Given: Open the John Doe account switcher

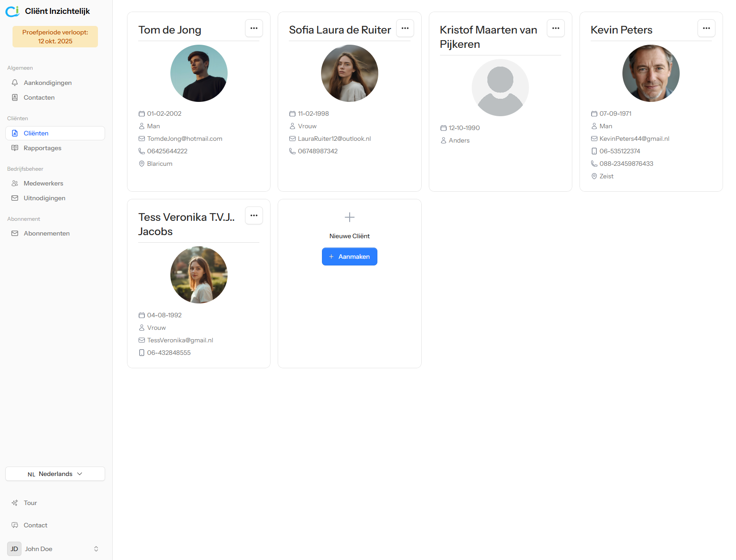Looking at the screenshot, I should 55,549.
